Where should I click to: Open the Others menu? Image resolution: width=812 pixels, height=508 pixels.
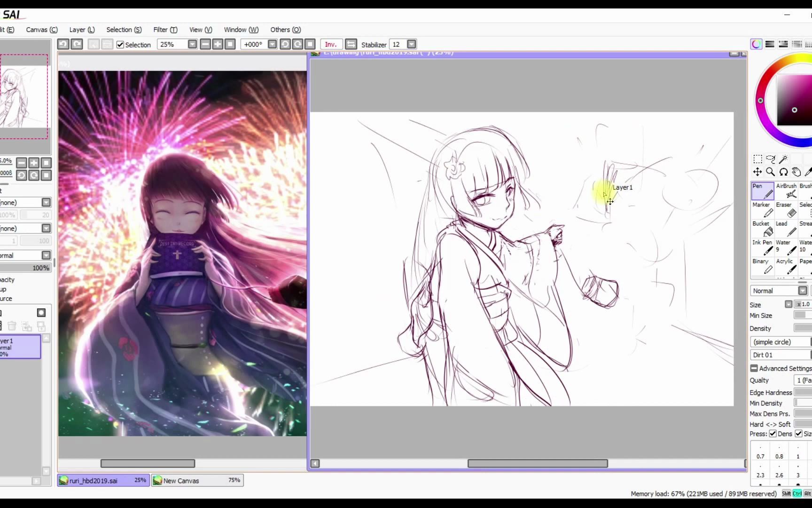tap(286, 30)
